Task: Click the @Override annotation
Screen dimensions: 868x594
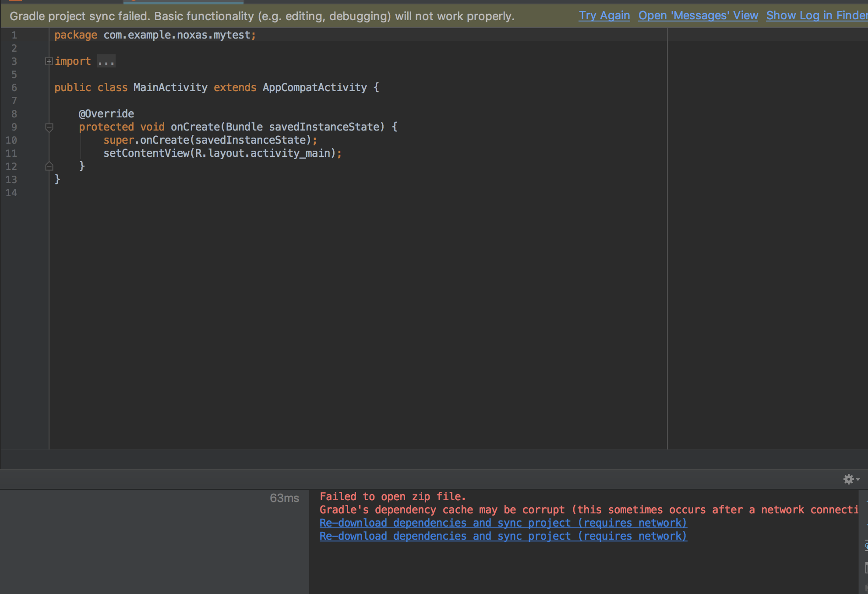Action: tap(106, 114)
